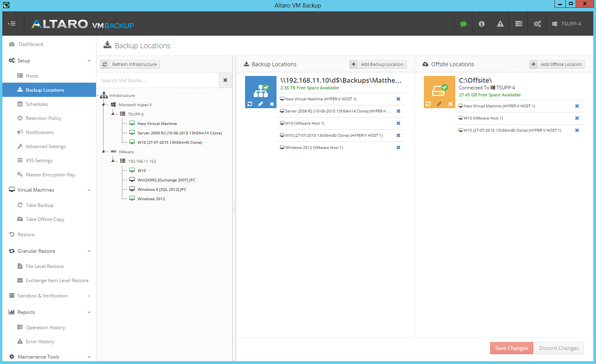This screenshot has height=364, width=596.
Task: Delete the backup location via its X icon
Action: 272,103
